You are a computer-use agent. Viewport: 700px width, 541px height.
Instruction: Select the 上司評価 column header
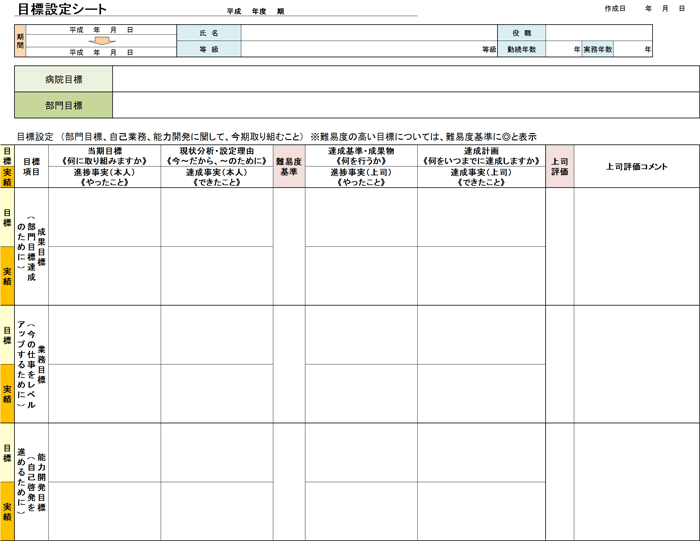[x=559, y=166]
